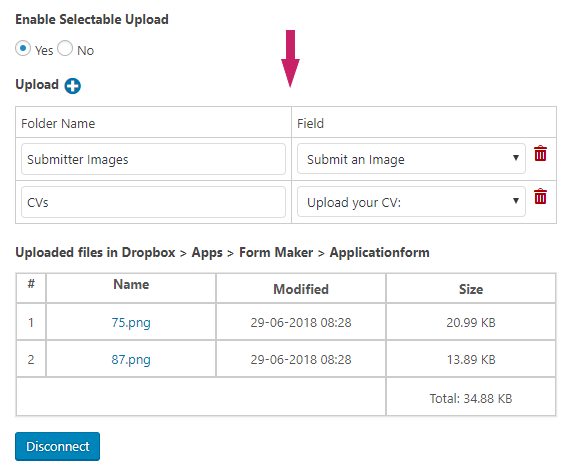
Task: Click the Size column header
Action: [x=471, y=289]
